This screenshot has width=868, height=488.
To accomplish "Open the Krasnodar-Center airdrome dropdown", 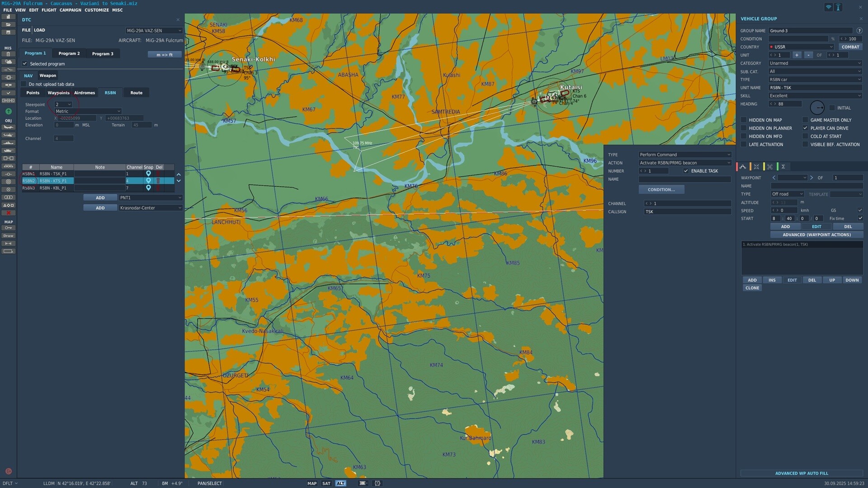I will (151, 208).
